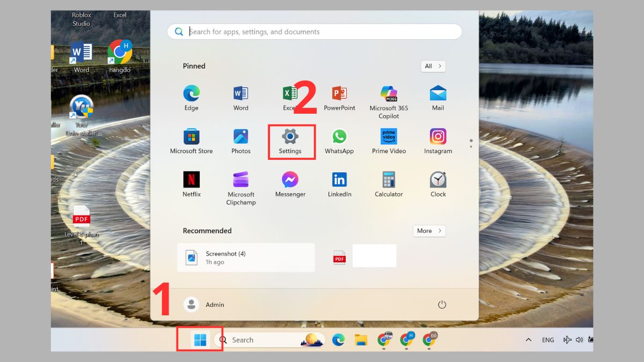The width and height of the screenshot is (644, 362).
Task: Click the "Pinned" section heading
Action: [x=194, y=66]
